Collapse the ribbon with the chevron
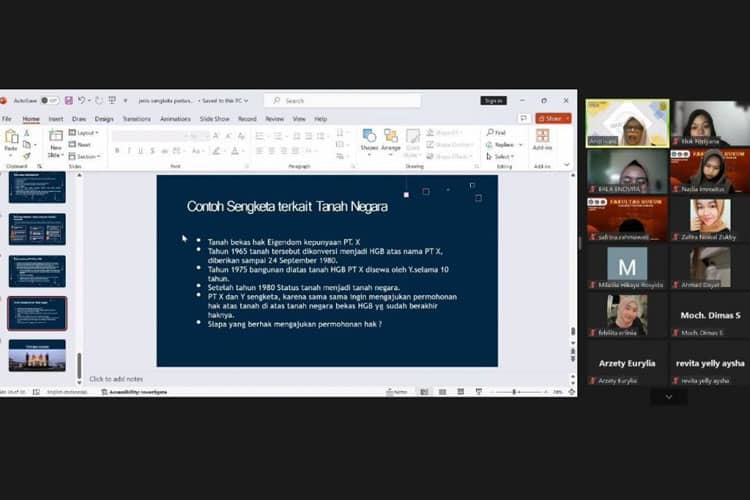This screenshot has width=750, height=500. (x=567, y=165)
